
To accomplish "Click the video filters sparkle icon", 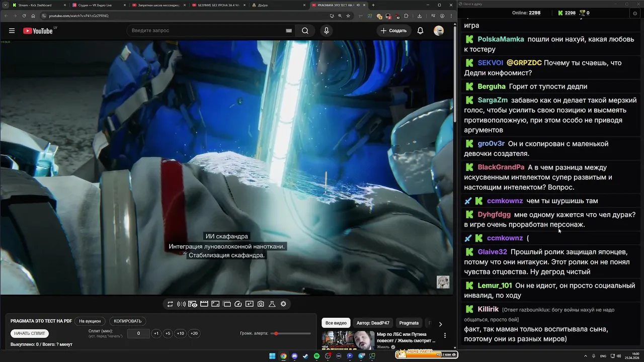I will [x=249, y=304].
